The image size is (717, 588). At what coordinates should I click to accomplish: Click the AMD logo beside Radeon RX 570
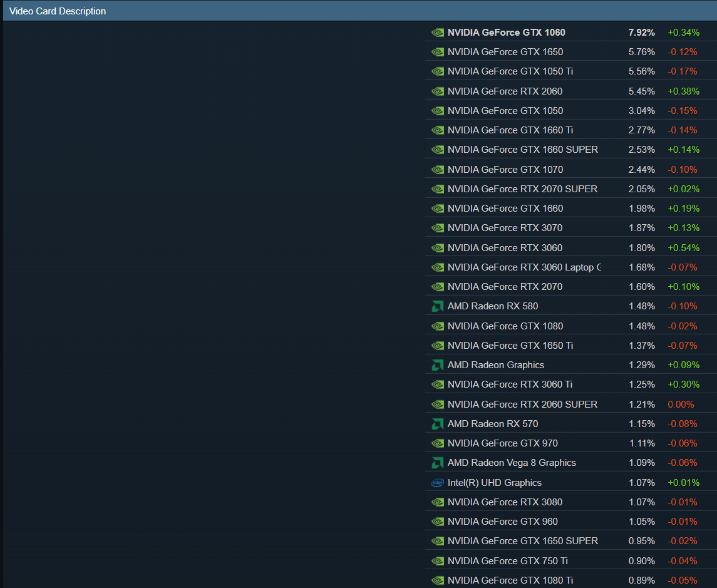tap(438, 424)
